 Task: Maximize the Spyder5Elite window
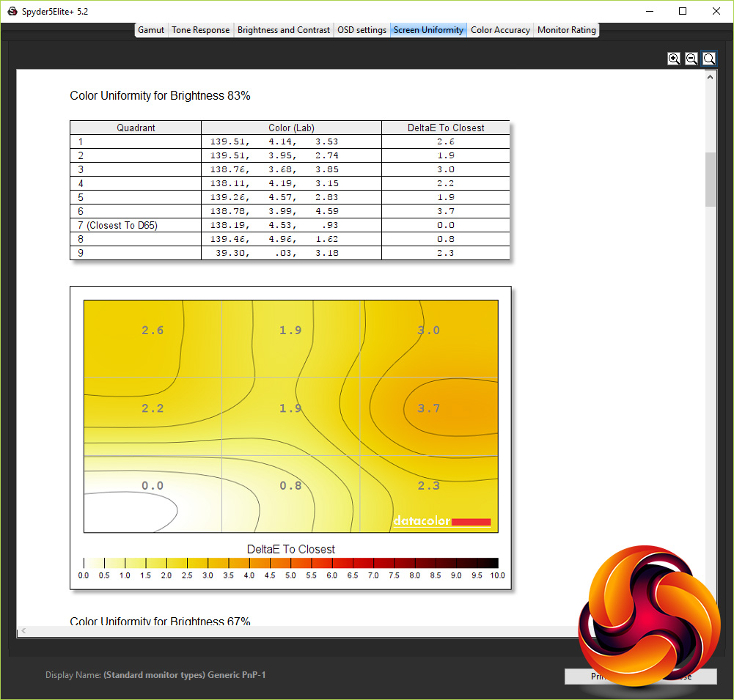(x=683, y=11)
